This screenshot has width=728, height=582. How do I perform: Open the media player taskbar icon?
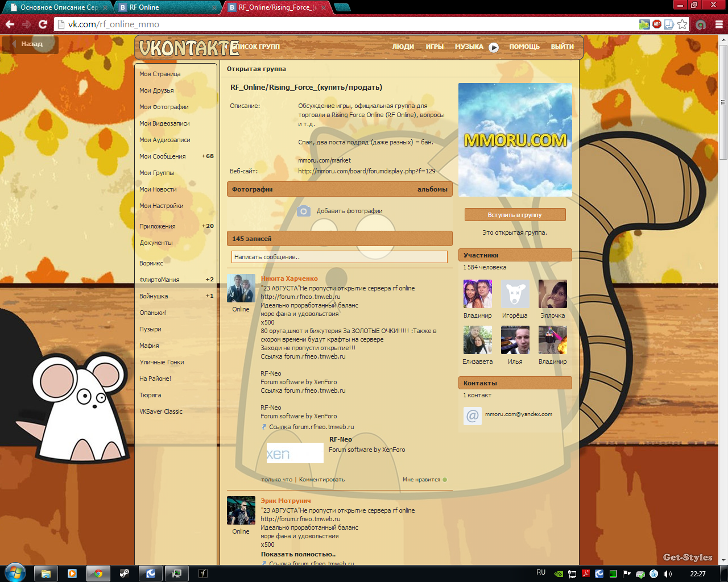(72, 573)
